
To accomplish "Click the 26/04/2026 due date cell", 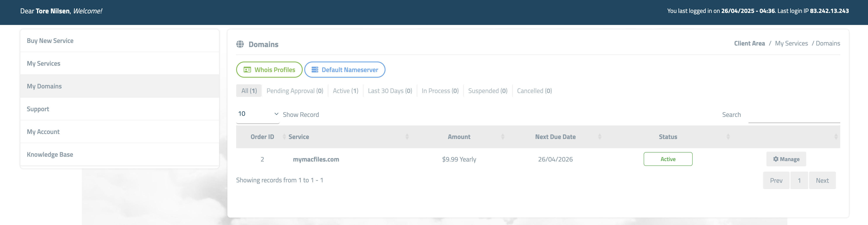I will point(555,160).
